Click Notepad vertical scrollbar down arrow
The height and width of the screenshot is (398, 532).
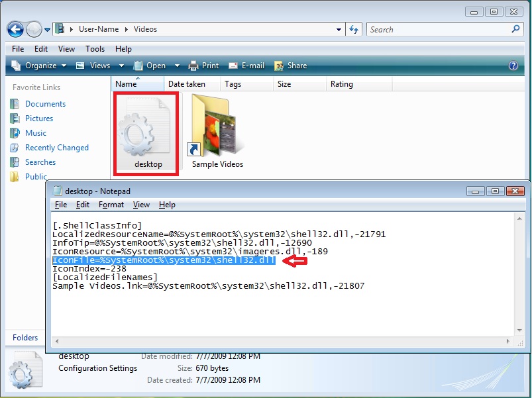(x=519, y=330)
